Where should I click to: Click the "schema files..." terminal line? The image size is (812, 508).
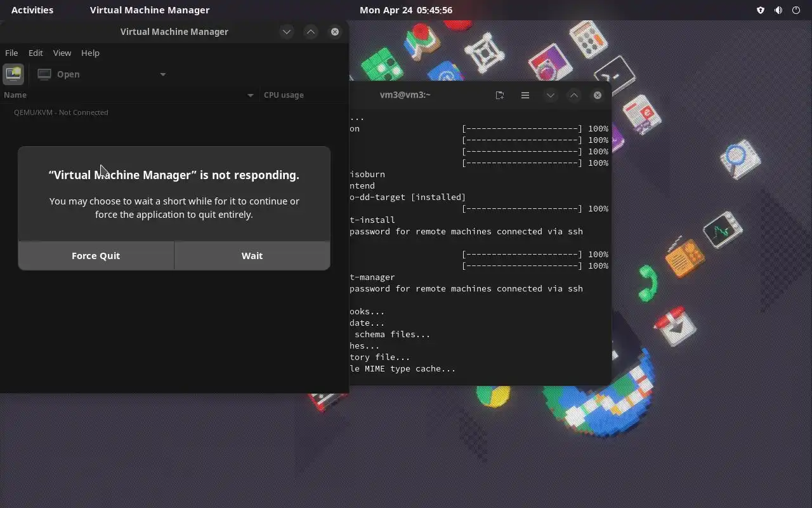(392, 334)
